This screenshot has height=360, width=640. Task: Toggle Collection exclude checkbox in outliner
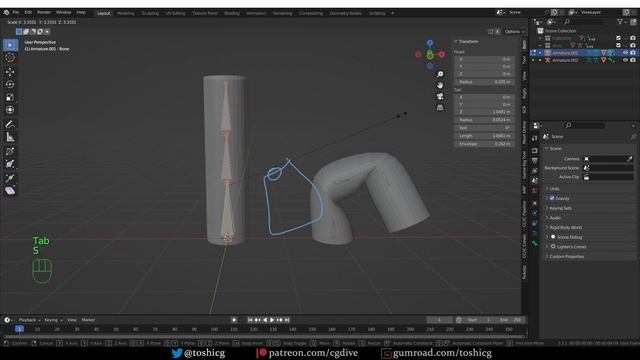coord(618,38)
